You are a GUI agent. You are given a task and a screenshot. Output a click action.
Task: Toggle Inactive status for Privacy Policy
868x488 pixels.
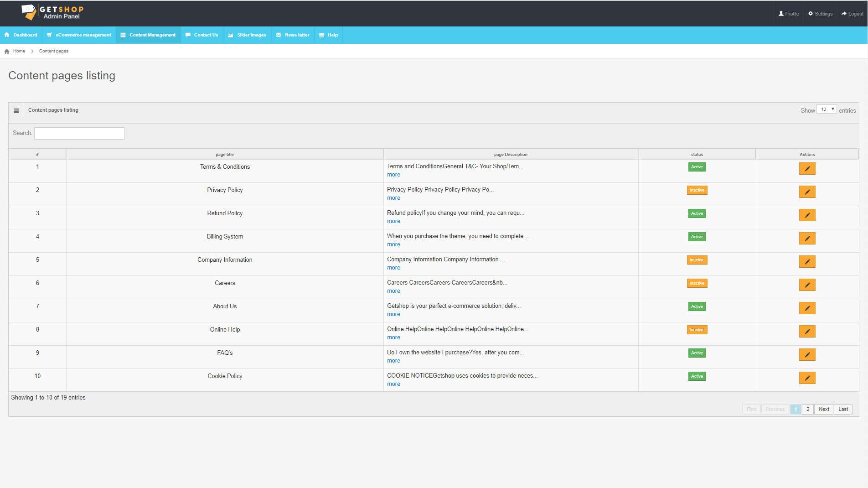point(697,190)
